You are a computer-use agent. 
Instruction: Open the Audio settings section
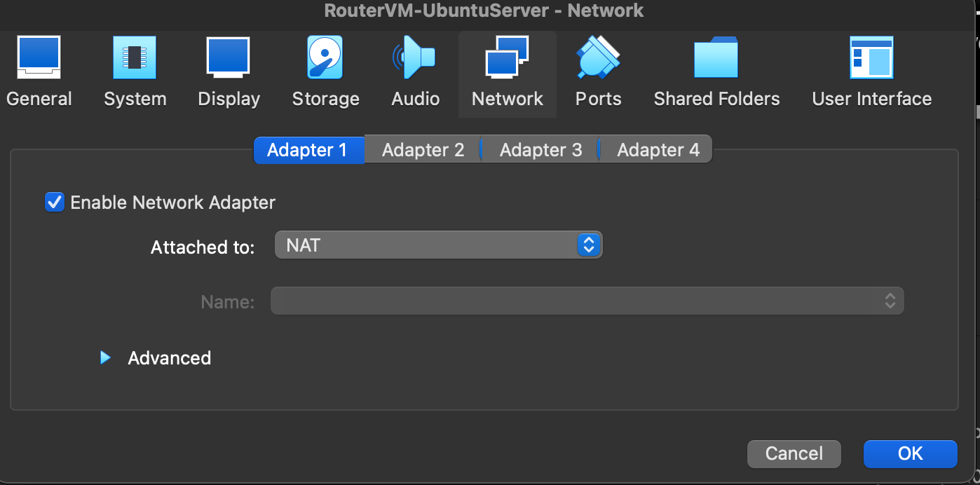[415, 74]
